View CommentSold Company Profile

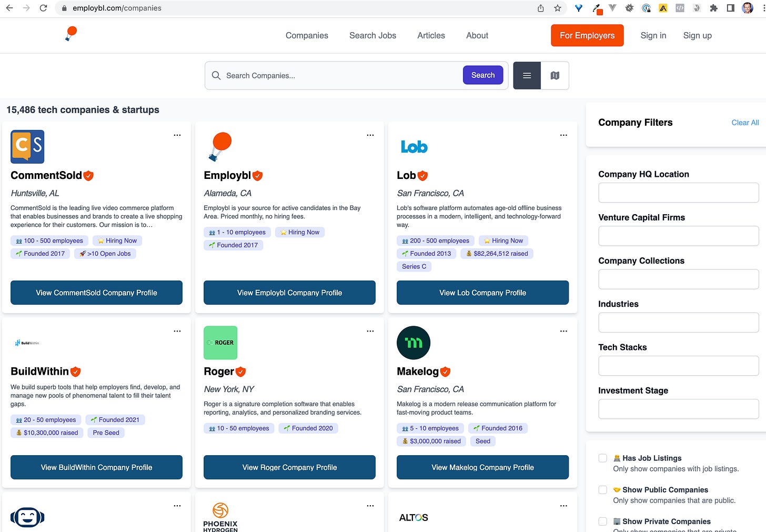96,293
